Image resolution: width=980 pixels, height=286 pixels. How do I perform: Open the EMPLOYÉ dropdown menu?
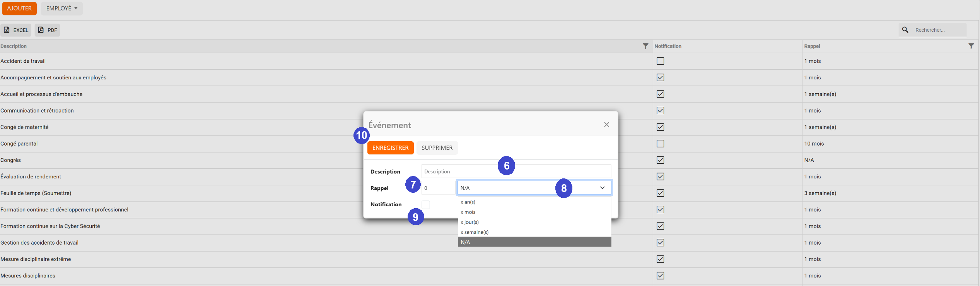(62, 9)
